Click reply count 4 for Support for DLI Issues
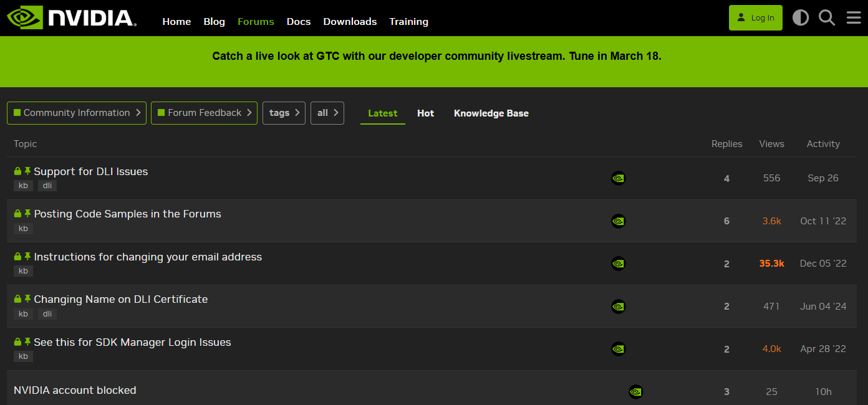This screenshot has width=868, height=405. [x=726, y=179]
